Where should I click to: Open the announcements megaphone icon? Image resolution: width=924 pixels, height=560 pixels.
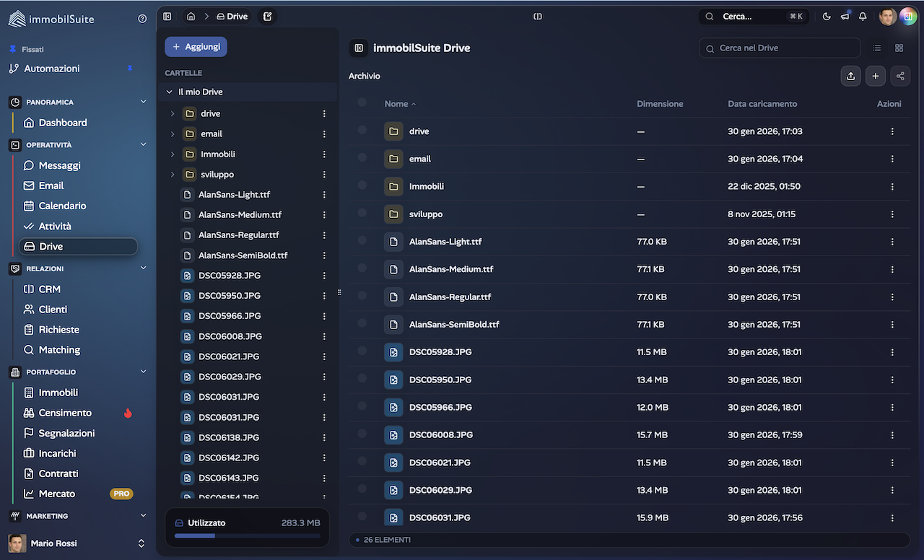pos(845,17)
